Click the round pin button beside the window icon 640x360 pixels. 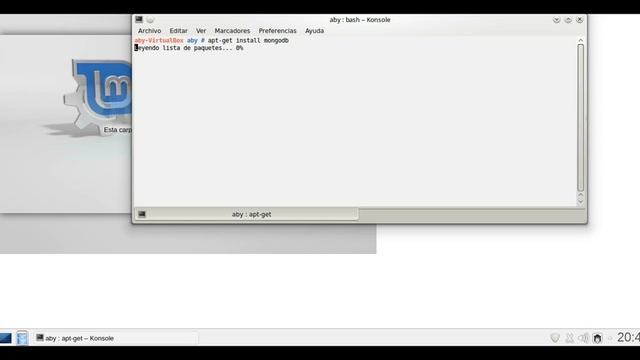(150, 20)
